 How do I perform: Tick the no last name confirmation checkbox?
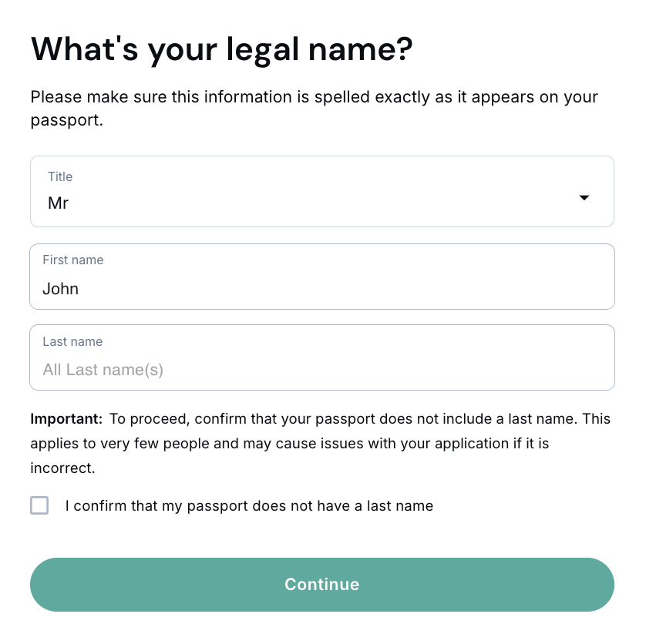pos(39,505)
